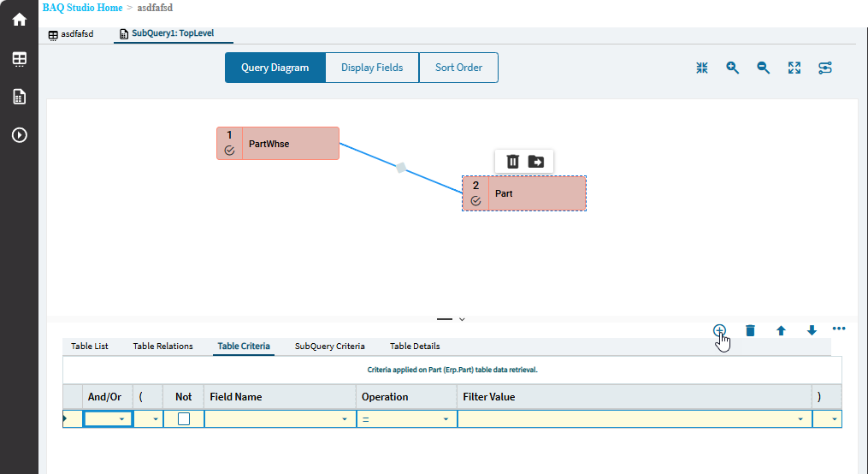
Task: Open the Table Details tab
Action: point(415,347)
